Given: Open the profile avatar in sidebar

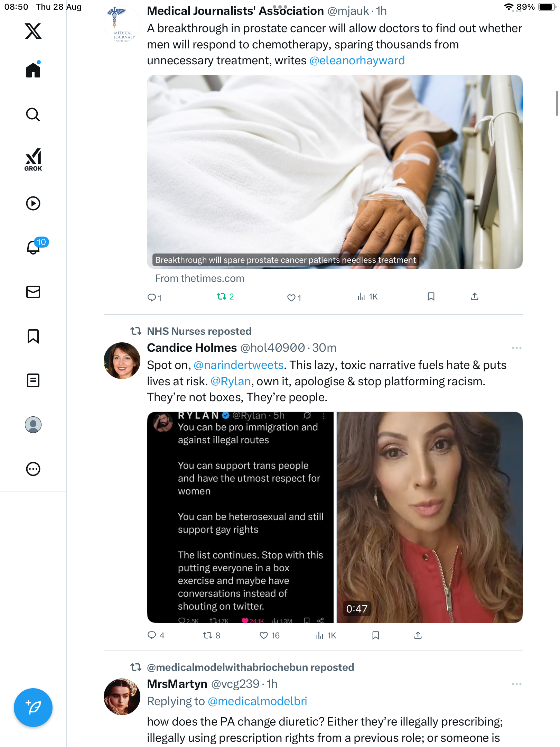Looking at the screenshot, I should 33,425.
